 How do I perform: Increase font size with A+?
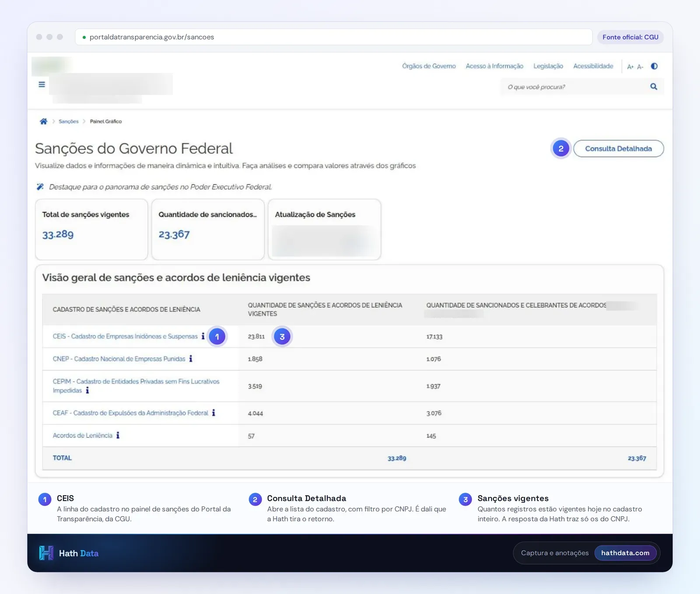(630, 66)
